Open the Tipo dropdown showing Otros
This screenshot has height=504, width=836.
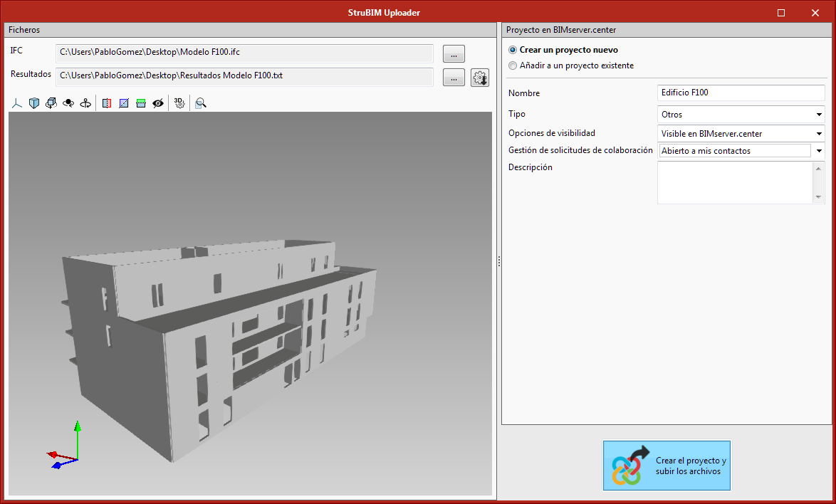tap(741, 115)
